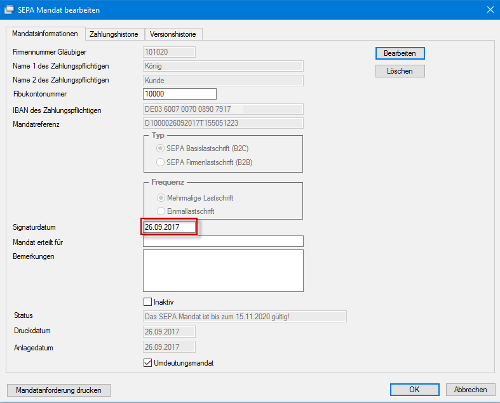Viewport: 500px width, 403px height.
Task: Toggle the Inaktiv checkbox
Action: (147, 302)
